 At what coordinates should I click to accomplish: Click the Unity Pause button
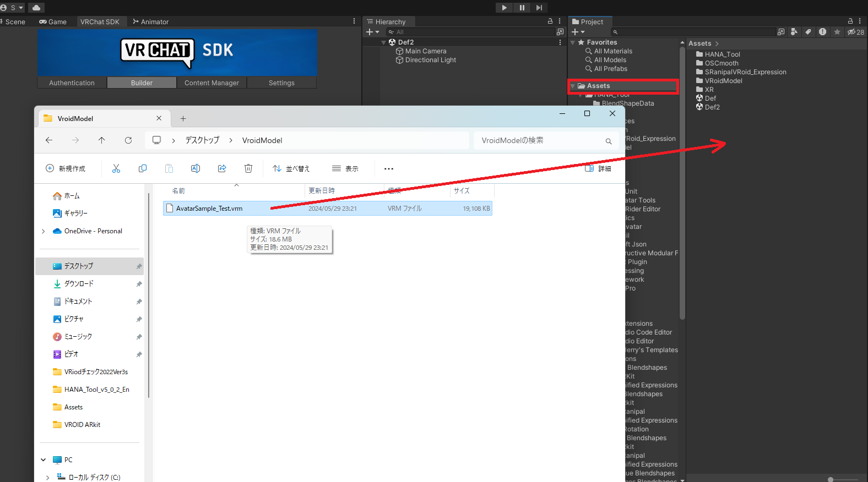(x=522, y=8)
